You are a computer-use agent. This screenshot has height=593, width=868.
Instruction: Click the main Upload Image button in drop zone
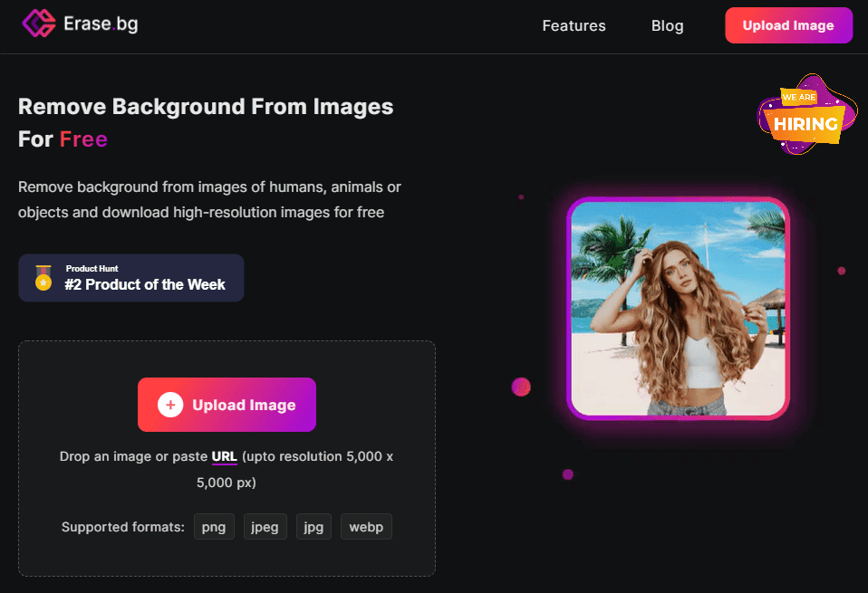(x=227, y=405)
